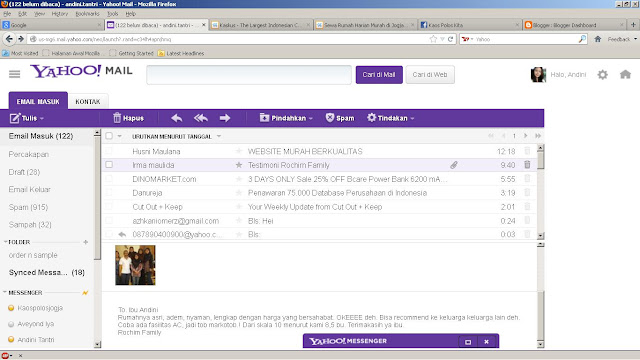
Task: Click the Cari di Web button
Action: click(x=430, y=75)
